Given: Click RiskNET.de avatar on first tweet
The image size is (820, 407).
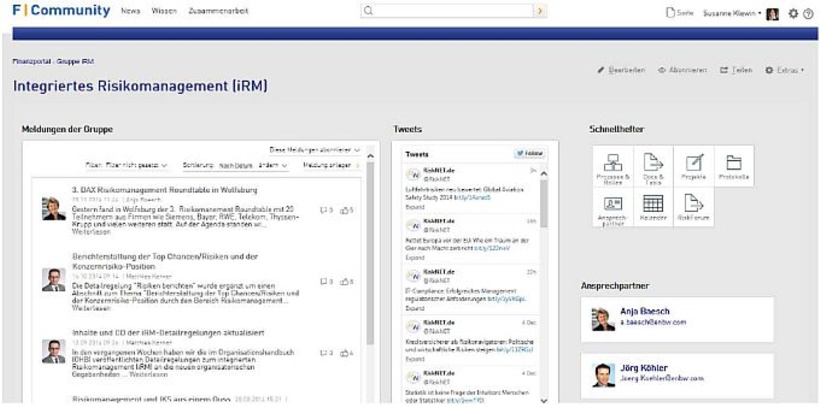Looking at the screenshot, I should [413, 175].
